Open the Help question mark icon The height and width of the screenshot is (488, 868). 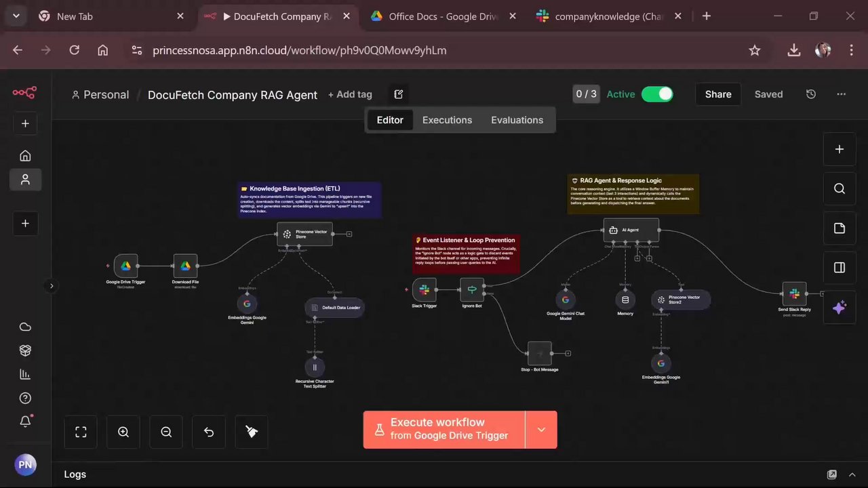(x=25, y=398)
